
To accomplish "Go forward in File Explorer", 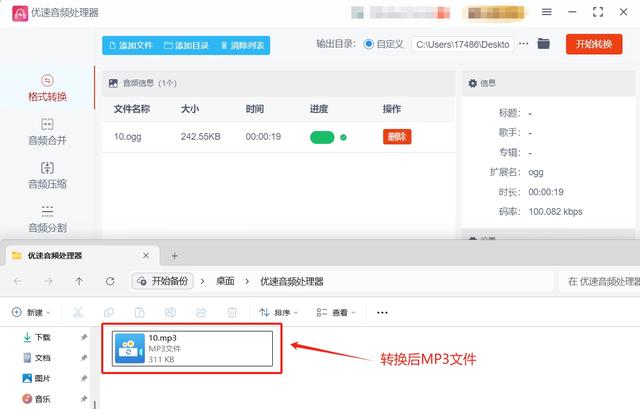I will point(48,281).
